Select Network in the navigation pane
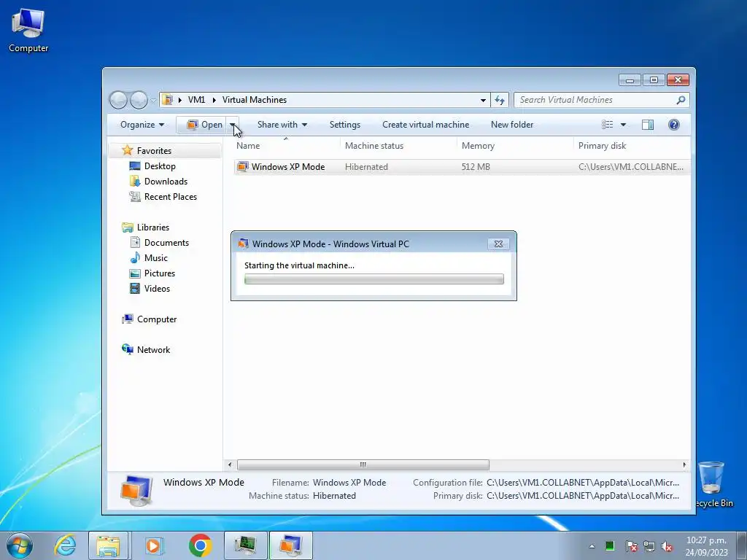This screenshot has width=747, height=560. pyautogui.click(x=153, y=349)
